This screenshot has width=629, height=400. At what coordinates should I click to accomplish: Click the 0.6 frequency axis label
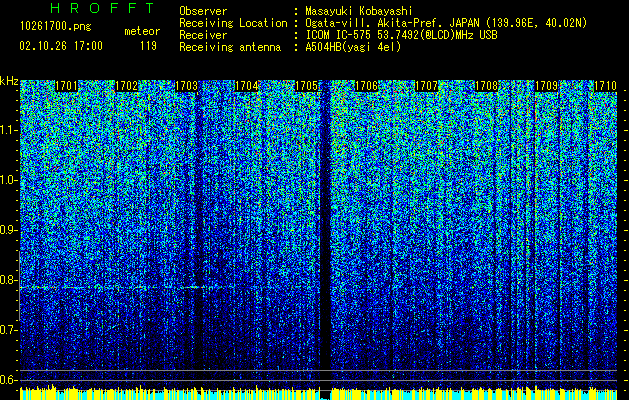tap(9, 380)
